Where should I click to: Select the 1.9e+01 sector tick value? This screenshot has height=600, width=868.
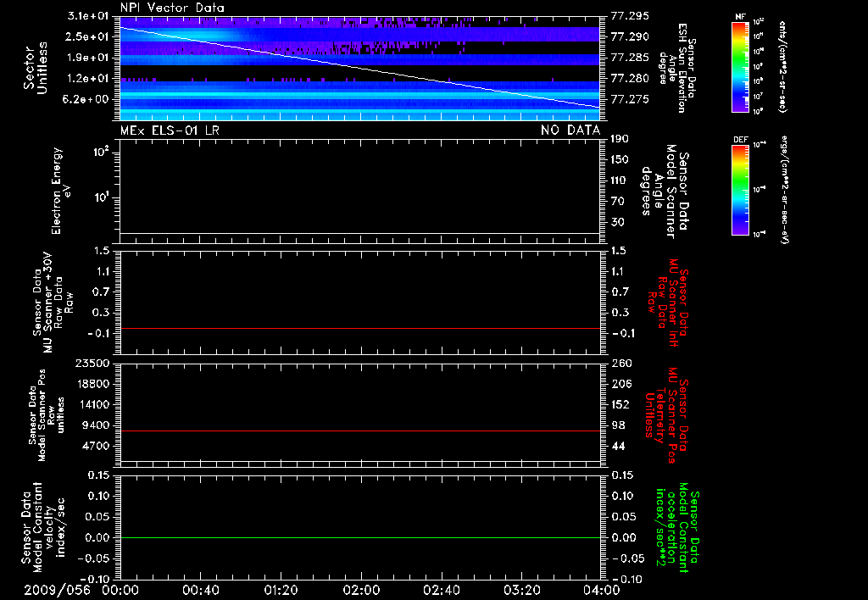87,58
